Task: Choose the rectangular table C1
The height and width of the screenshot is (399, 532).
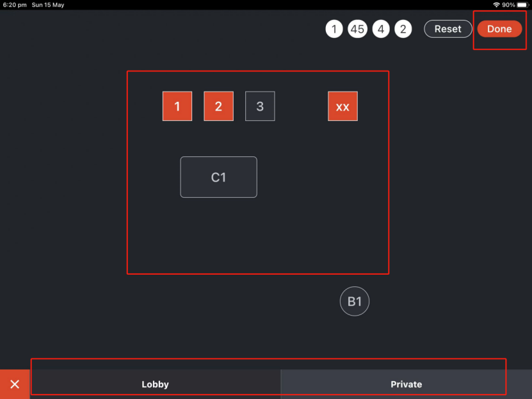Action: tap(218, 177)
